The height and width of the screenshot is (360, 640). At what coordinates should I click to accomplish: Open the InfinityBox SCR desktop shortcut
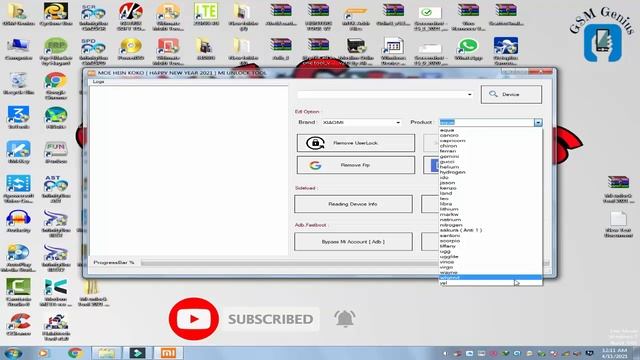(x=93, y=17)
